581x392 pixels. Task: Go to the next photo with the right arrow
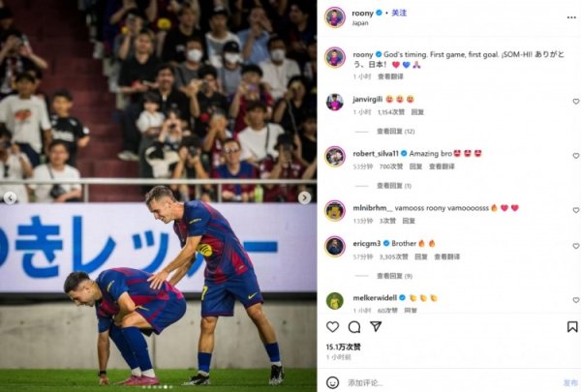(305, 197)
